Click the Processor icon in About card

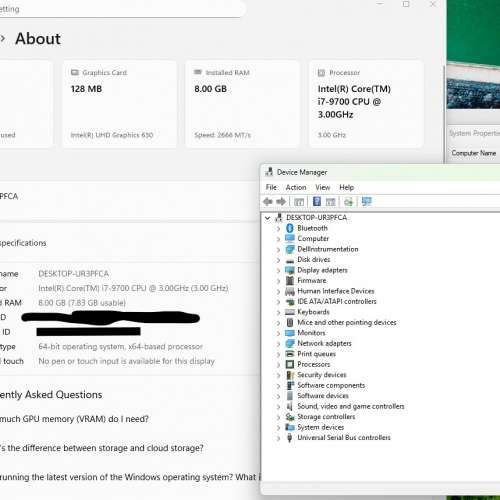tap(321, 73)
